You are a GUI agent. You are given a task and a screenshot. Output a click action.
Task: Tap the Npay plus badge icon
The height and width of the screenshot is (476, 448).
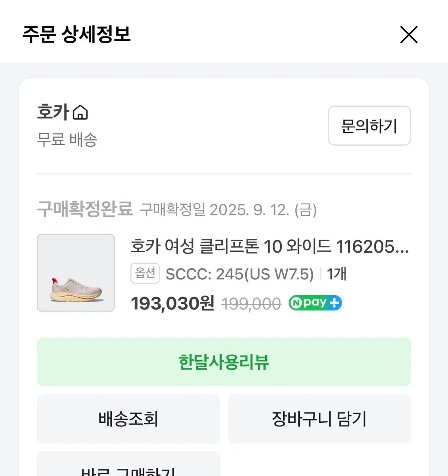[x=315, y=303]
